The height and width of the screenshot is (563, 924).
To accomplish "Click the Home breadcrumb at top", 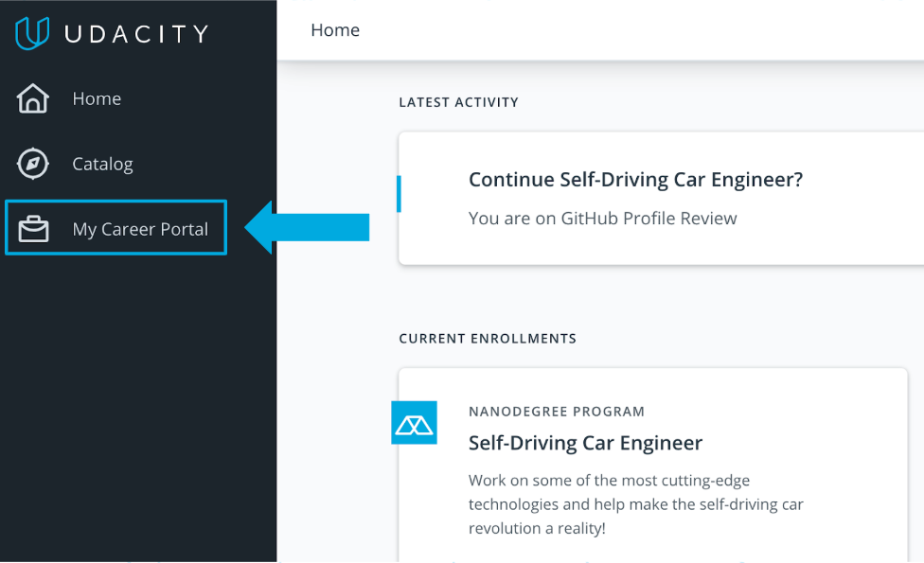I will [x=334, y=29].
